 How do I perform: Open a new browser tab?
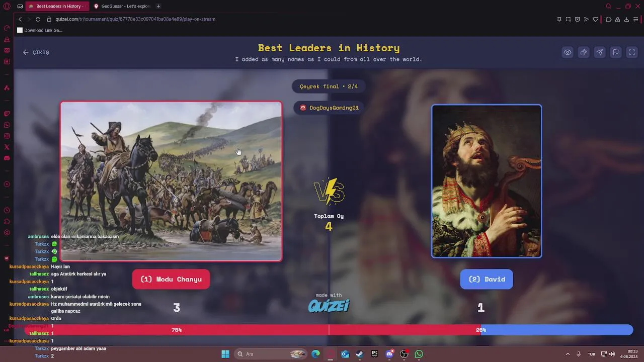click(x=158, y=6)
